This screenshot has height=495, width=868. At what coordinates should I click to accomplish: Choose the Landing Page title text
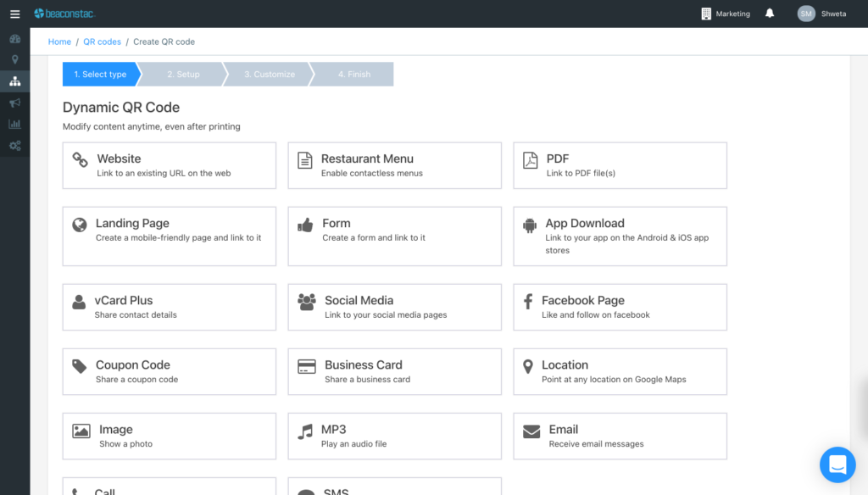click(x=132, y=223)
